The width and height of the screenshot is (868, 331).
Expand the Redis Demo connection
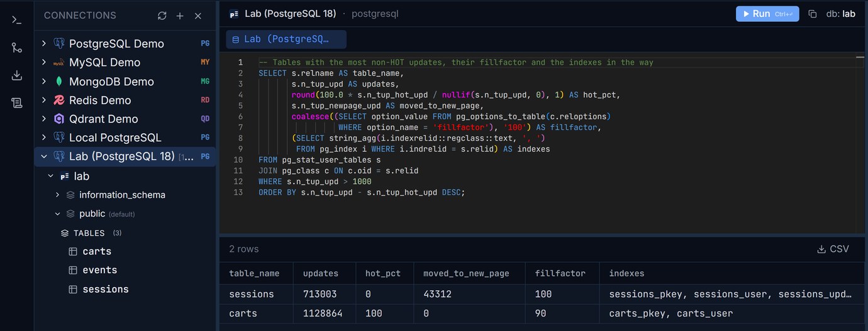(44, 100)
